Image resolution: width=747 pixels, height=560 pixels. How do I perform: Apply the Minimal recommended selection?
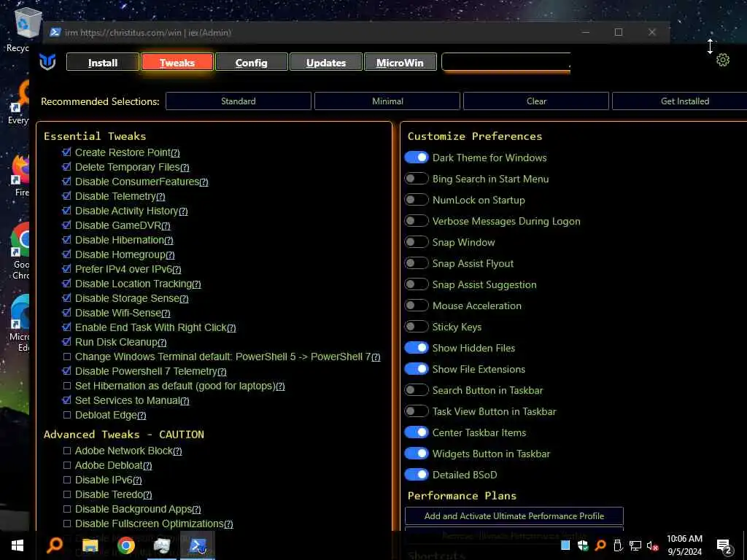(387, 101)
